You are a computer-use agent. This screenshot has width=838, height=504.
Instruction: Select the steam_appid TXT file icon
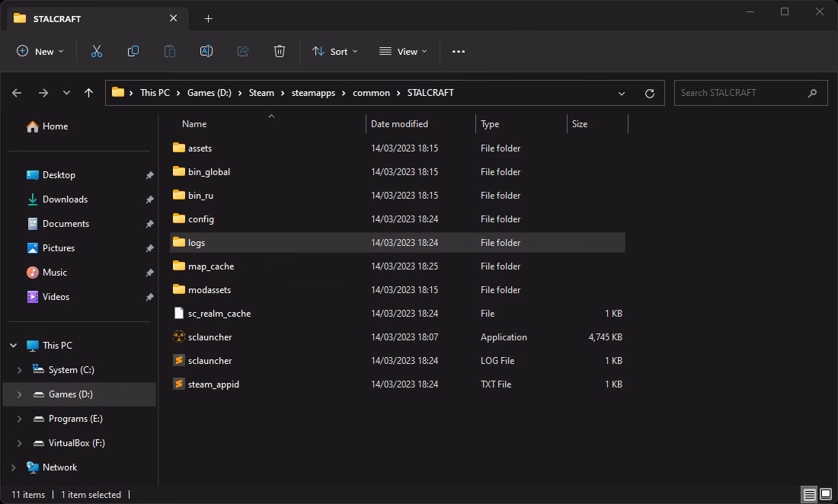[x=178, y=384]
